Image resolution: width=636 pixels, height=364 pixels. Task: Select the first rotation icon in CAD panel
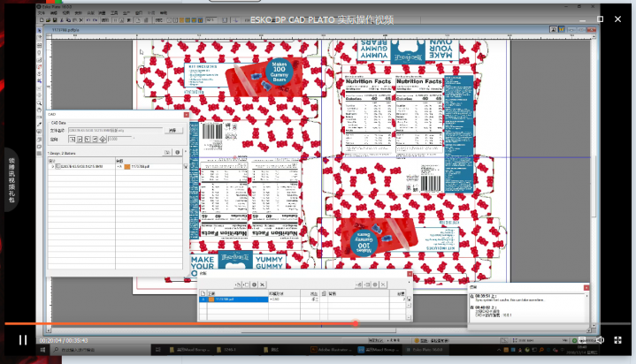[73, 139]
